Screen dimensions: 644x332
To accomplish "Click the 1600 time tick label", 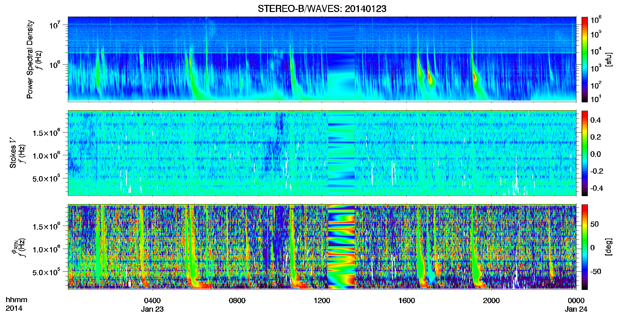I will (x=407, y=301).
